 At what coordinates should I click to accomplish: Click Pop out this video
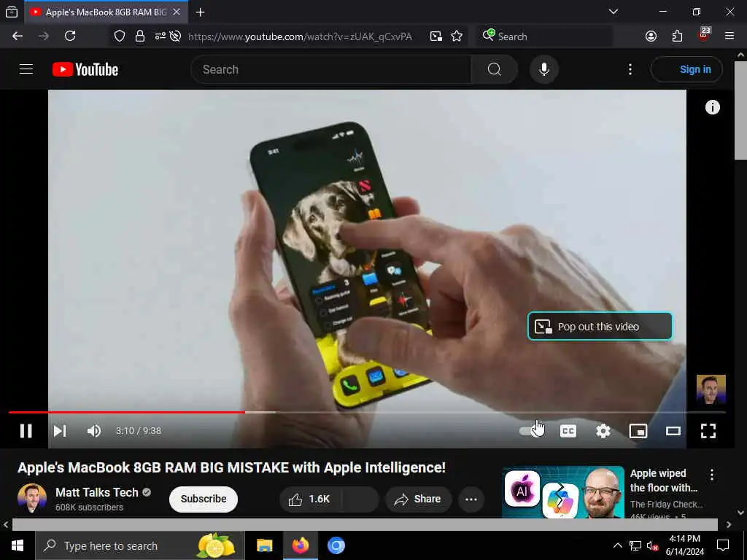point(600,326)
